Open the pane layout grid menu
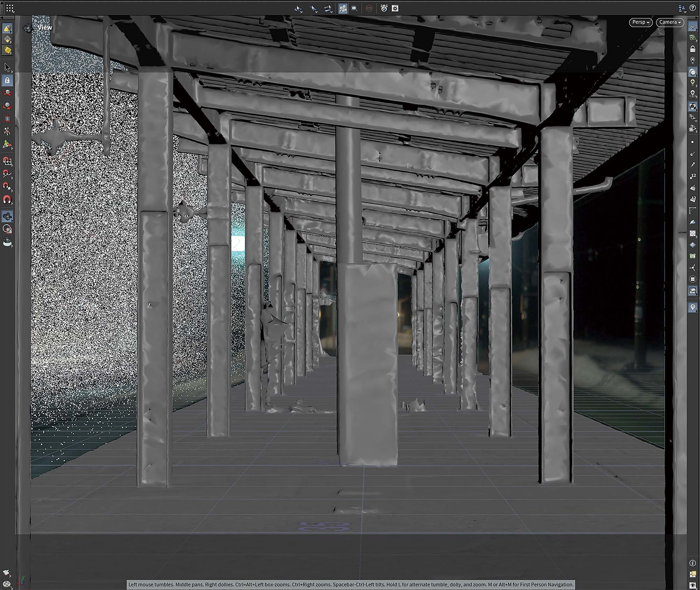Image resolution: width=700 pixels, height=590 pixels. 10,8
